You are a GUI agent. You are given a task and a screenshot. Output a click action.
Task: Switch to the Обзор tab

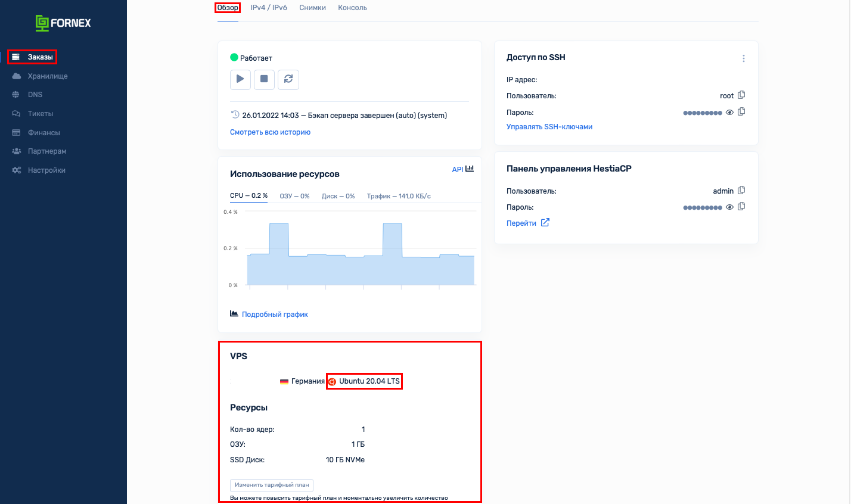pos(228,8)
